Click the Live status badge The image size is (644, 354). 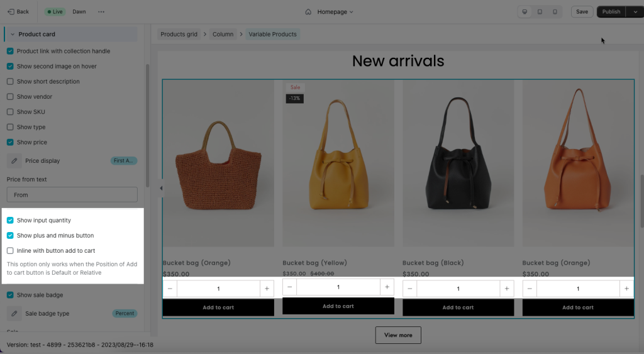pyautogui.click(x=55, y=11)
